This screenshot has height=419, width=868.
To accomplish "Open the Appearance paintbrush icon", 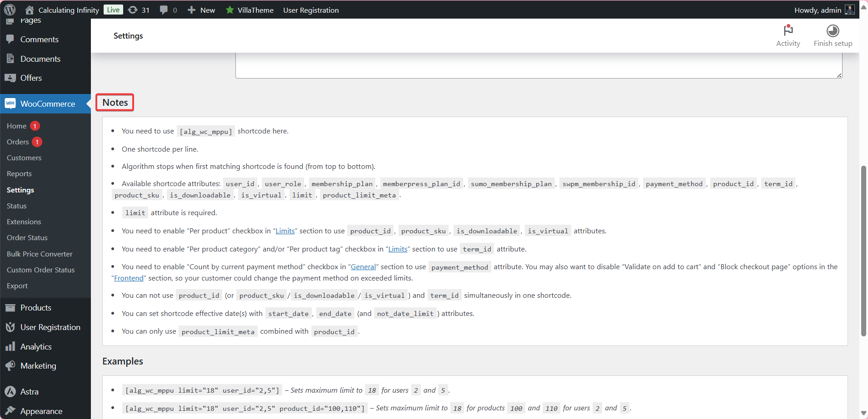I will (10, 411).
